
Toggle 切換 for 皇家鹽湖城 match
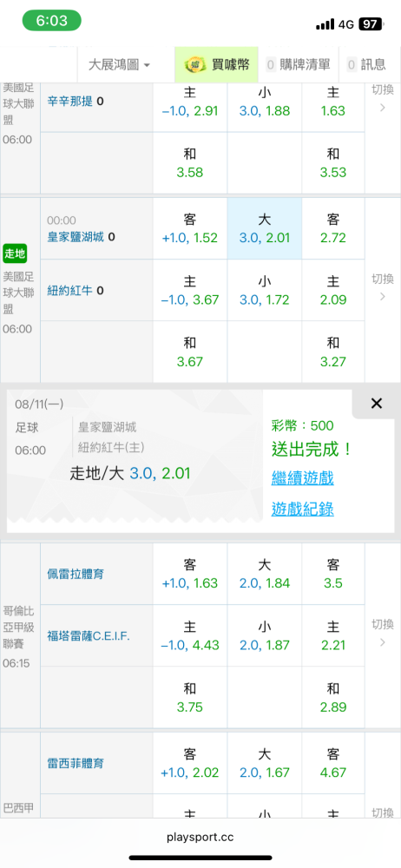click(x=383, y=286)
